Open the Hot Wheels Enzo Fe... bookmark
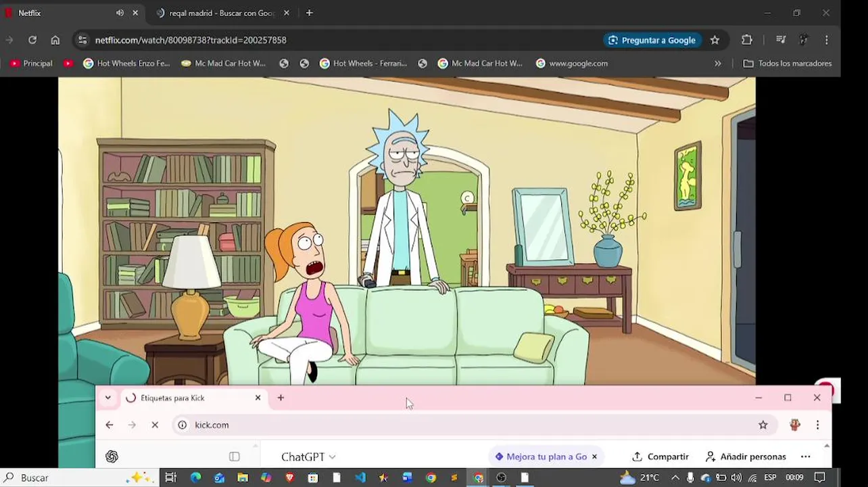 point(126,64)
